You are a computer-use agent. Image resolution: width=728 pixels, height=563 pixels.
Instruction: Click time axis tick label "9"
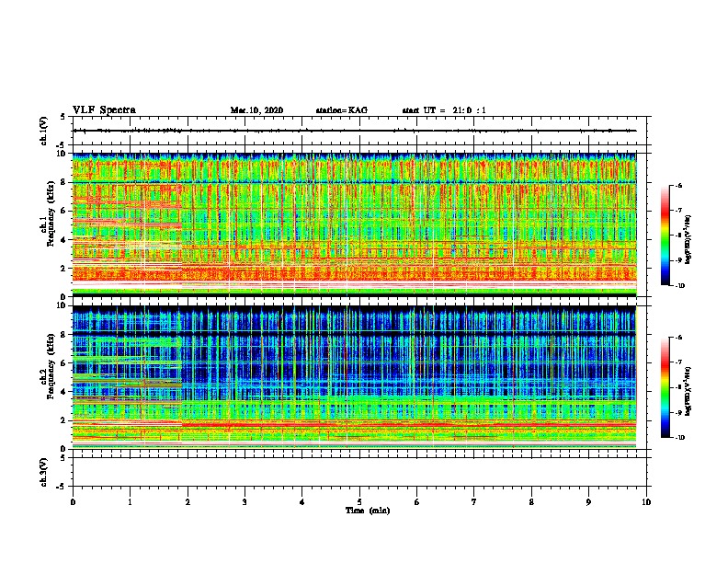pyautogui.click(x=588, y=502)
